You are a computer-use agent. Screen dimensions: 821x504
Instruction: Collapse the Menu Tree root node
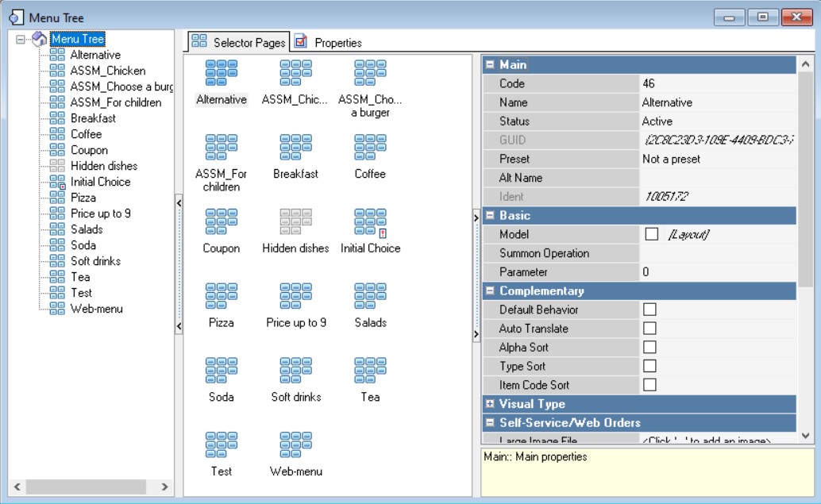[x=21, y=39]
